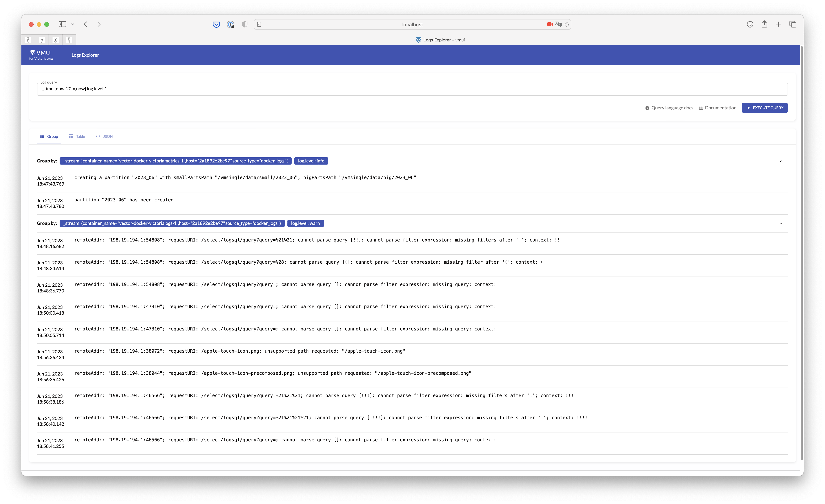Viewport: 825px width, 504px height.
Task: Show Safari downloads
Action: (x=750, y=24)
